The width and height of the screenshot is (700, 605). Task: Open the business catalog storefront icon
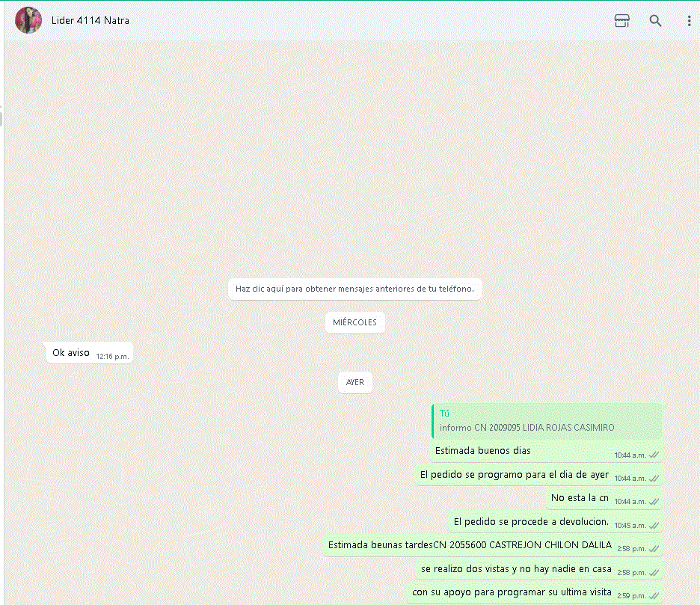tap(621, 21)
